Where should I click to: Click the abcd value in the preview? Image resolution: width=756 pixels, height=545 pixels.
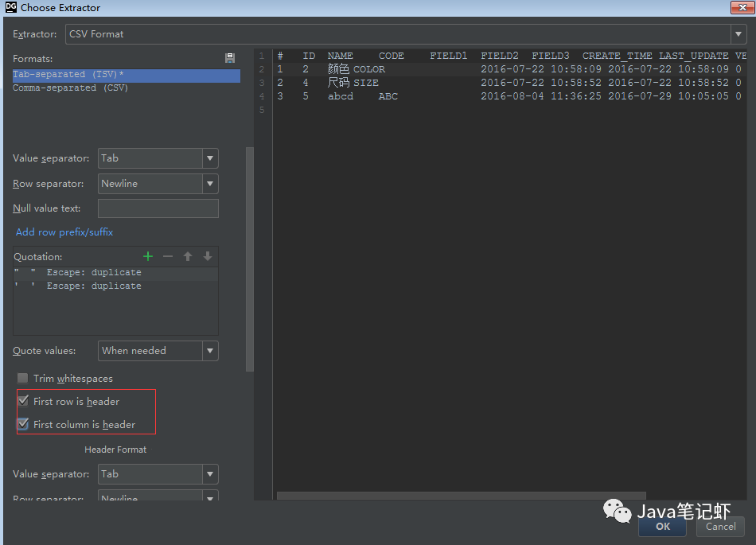341,96
